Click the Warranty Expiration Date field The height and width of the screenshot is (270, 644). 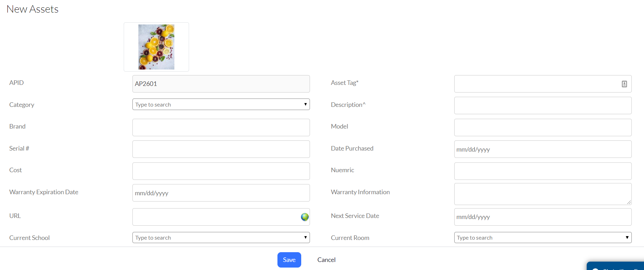click(x=221, y=193)
